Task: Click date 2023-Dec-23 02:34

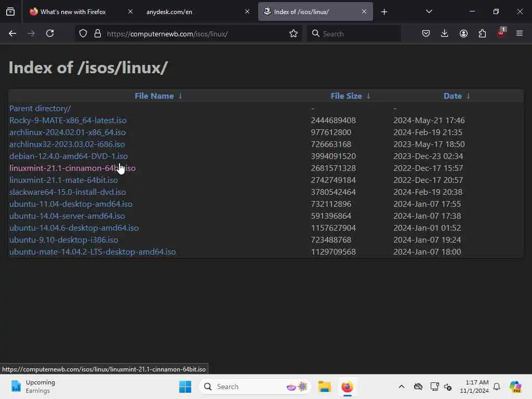Action: (428, 156)
